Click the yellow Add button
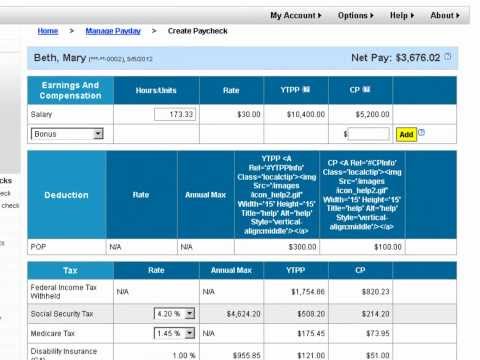The height and width of the screenshot is (360, 480). 406,134
